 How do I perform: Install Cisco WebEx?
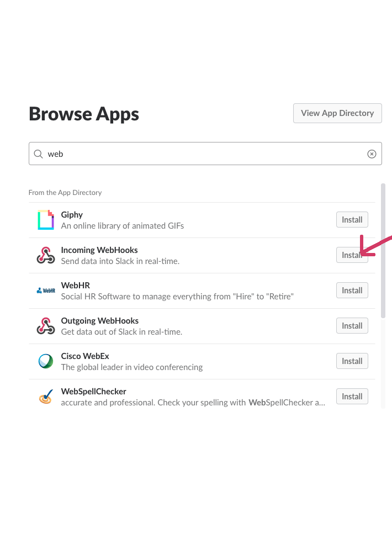click(x=352, y=361)
